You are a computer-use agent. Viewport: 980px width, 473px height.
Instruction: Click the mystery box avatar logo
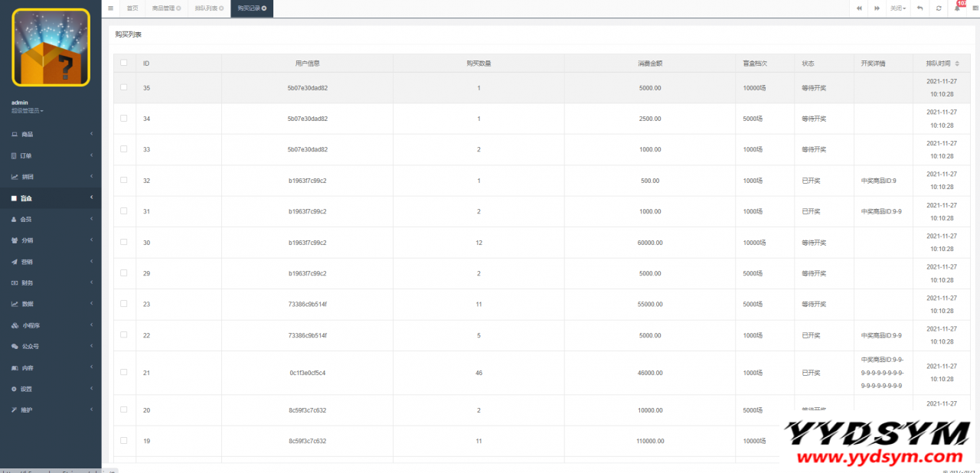tap(51, 47)
